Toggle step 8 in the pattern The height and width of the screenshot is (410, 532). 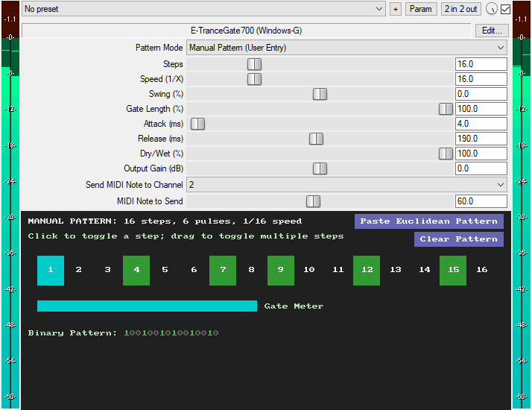pos(251,271)
